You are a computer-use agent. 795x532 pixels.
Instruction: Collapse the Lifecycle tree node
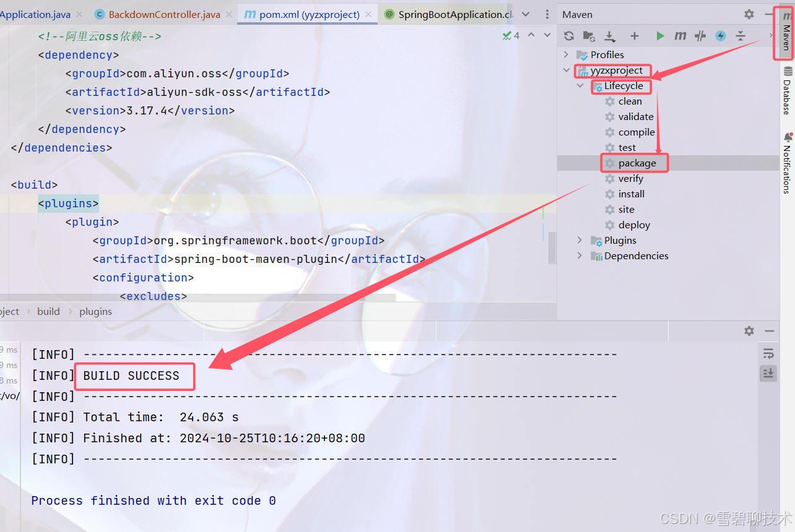(x=580, y=86)
